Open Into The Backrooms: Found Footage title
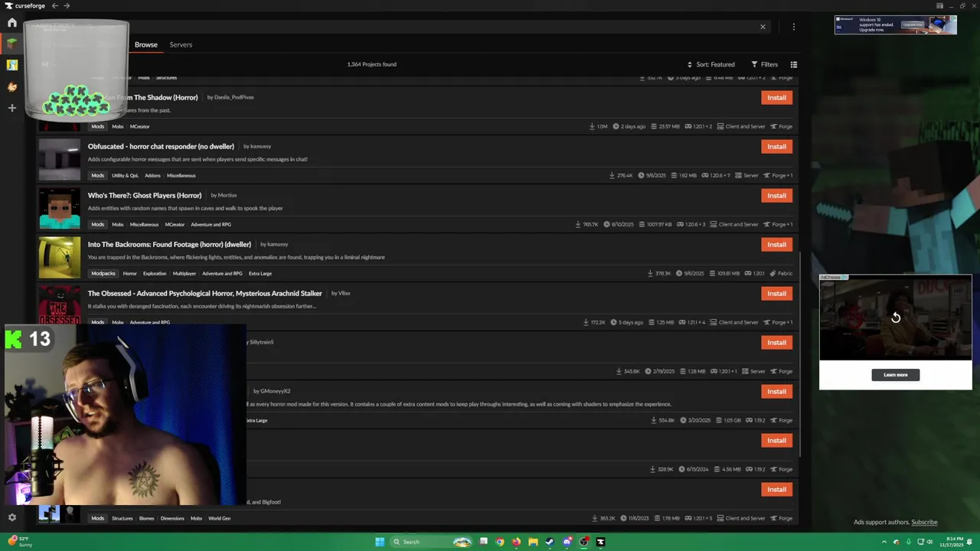 click(x=169, y=244)
